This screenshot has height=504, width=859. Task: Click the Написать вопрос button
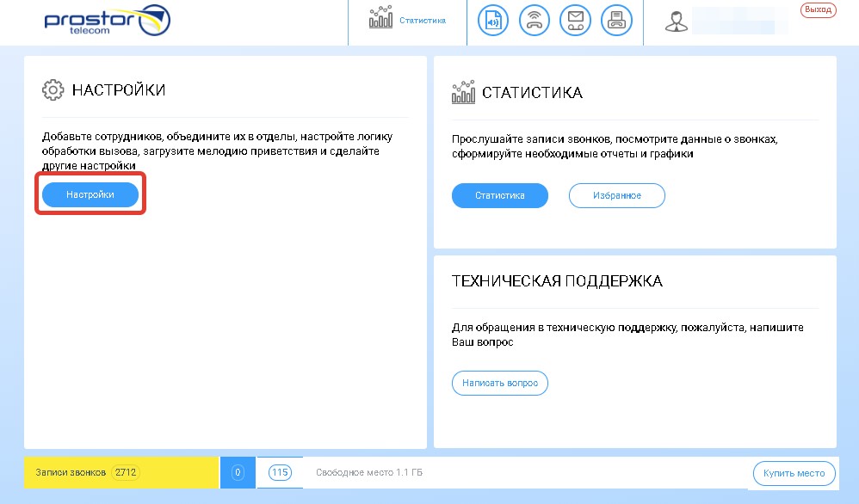(x=499, y=383)
